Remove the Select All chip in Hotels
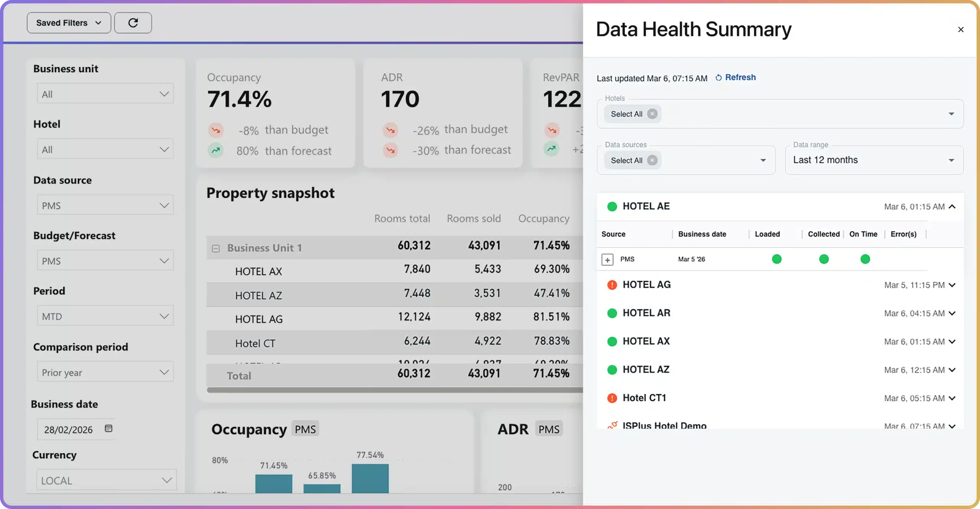Viewport: 980px width, 509px height. (x=652, y=114)
